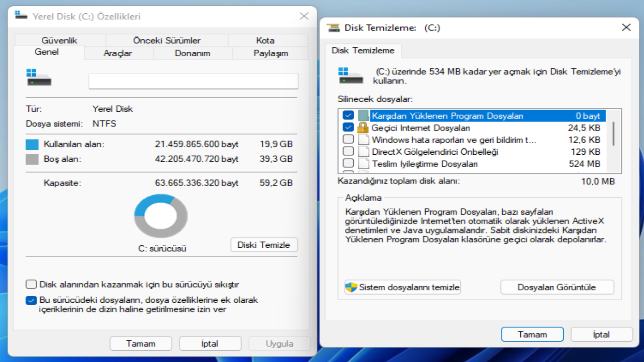This screenshot has width=644, height=362.
Task: Click Sistem dosyalarını temizle button
Action: [x=402, y=287]
